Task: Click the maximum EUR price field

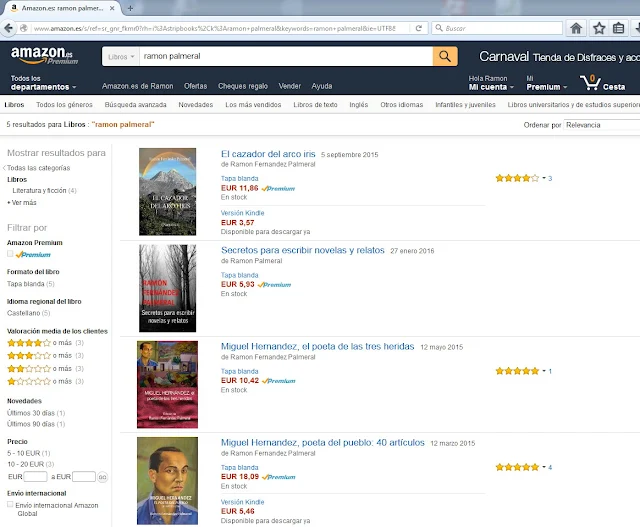Action: tap(84, 477)
